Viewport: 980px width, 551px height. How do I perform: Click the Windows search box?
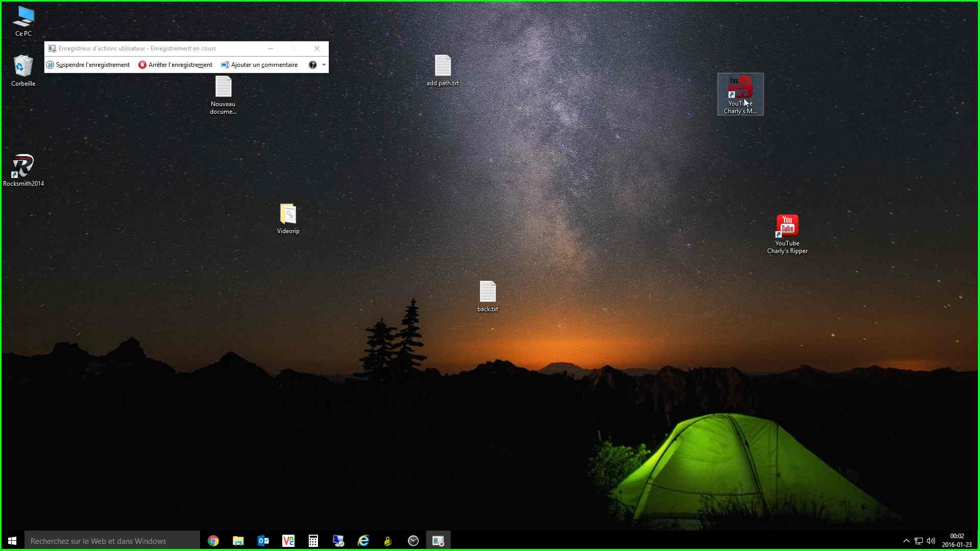(x=112, y=541)
